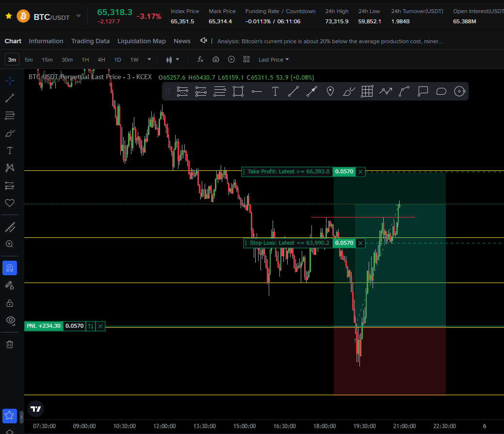
Task: Switch to the Chart tab
Action: point(13,41)
